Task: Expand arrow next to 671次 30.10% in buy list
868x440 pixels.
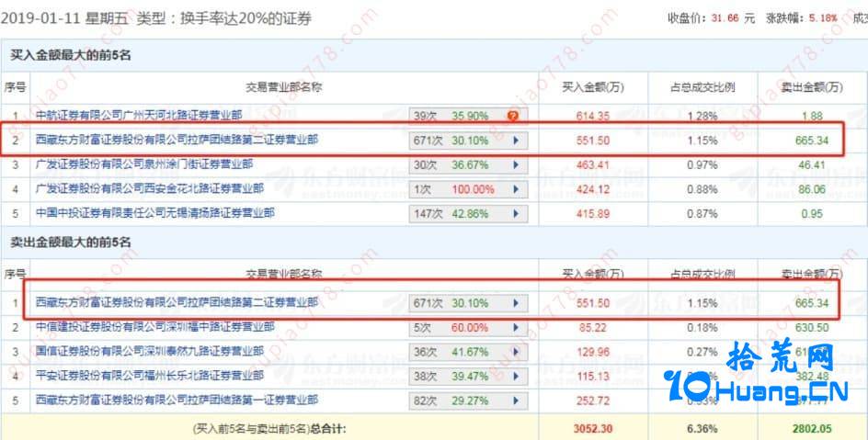Action: (516, 141)
